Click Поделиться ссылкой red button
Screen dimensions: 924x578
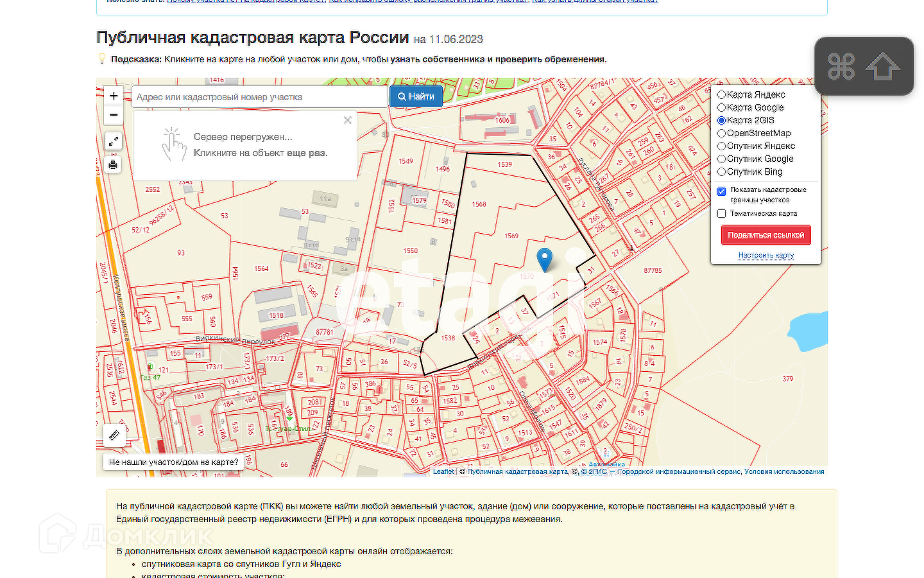coord(766,235)
